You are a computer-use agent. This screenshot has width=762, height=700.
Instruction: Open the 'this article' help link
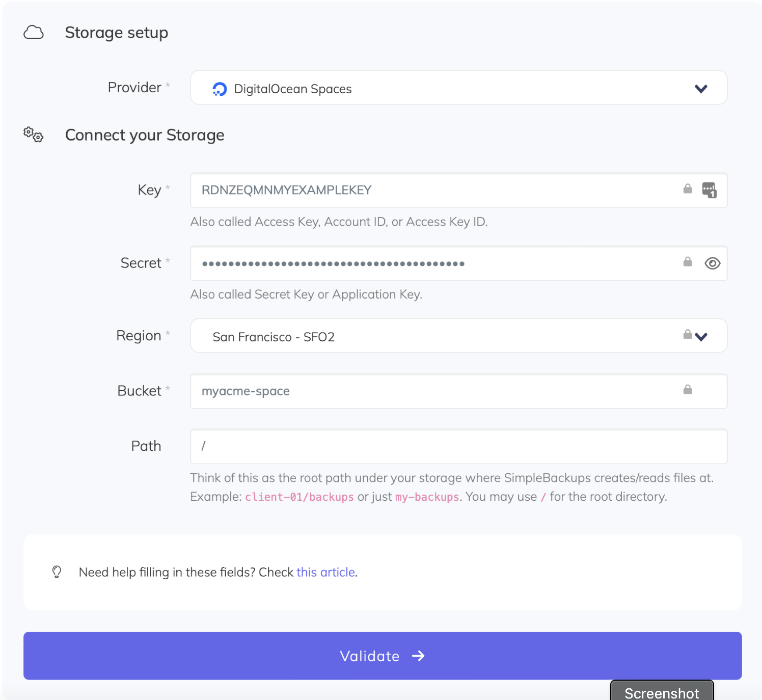pyautogui.click(x=325, y=572)
